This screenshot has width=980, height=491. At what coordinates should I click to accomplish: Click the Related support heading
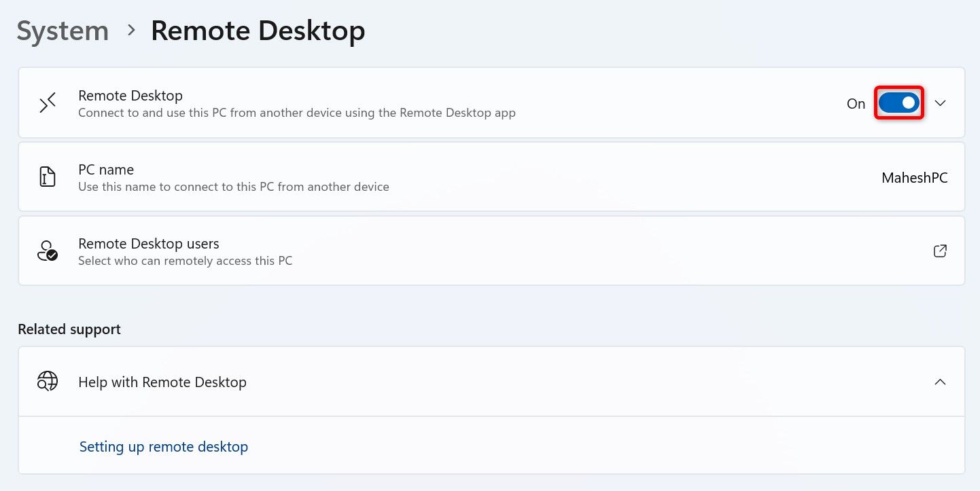[69, 329]
